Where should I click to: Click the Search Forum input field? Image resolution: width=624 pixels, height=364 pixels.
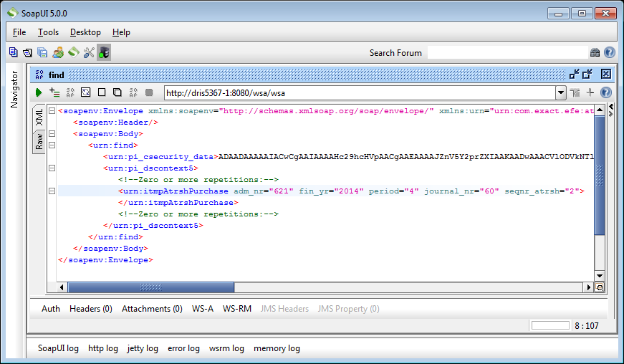pyautogui.click(x=507, y=52)
